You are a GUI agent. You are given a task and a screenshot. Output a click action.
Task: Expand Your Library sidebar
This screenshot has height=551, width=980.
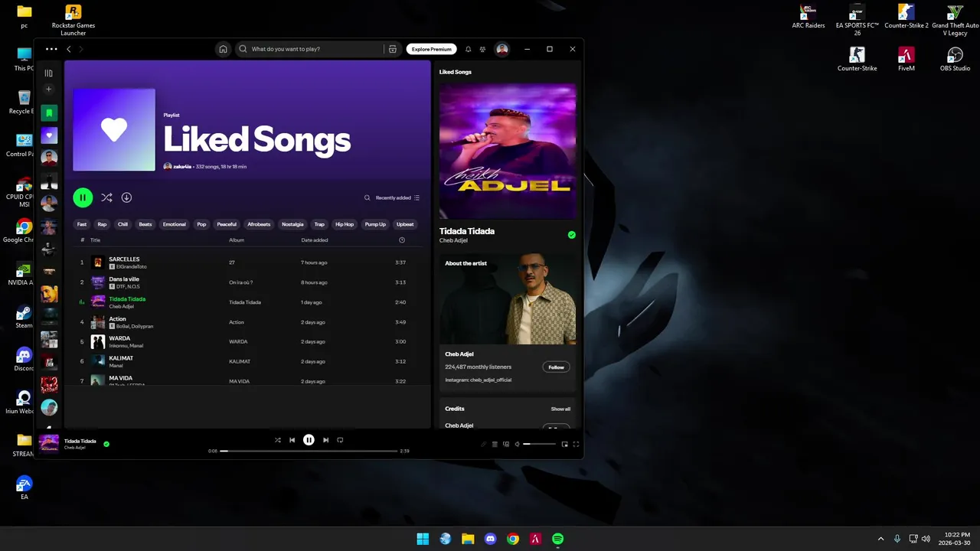point(49,73)
